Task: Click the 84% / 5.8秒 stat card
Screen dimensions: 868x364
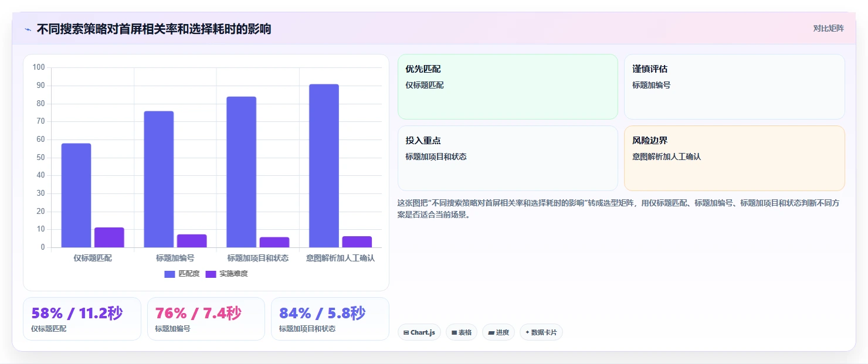Action: coord(330,319)
